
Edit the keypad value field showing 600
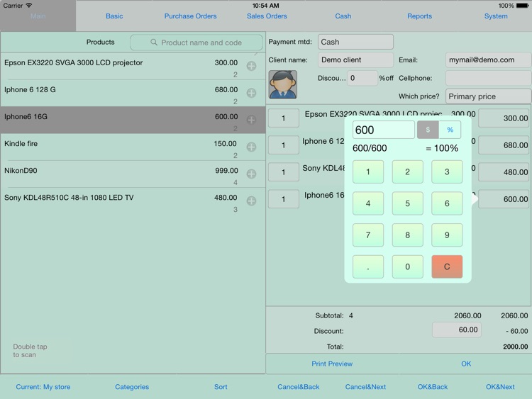point(383,130)
